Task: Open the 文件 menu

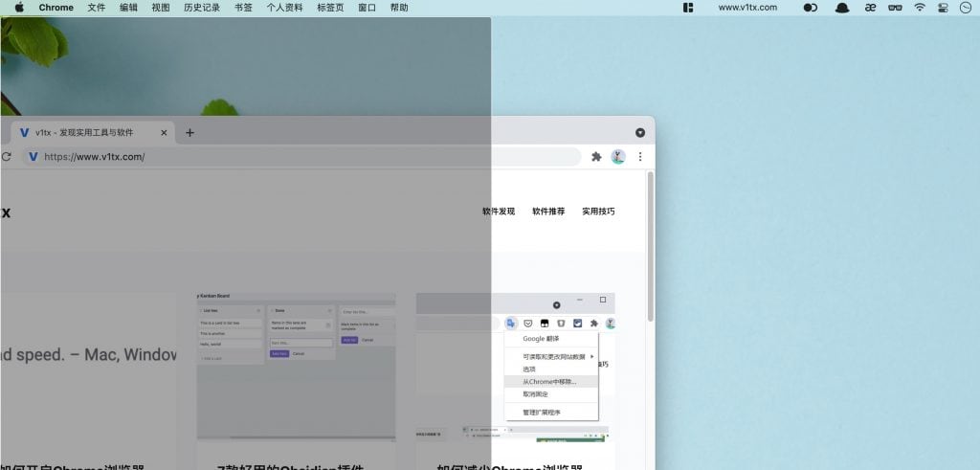Action: click(x=97, y=8)
